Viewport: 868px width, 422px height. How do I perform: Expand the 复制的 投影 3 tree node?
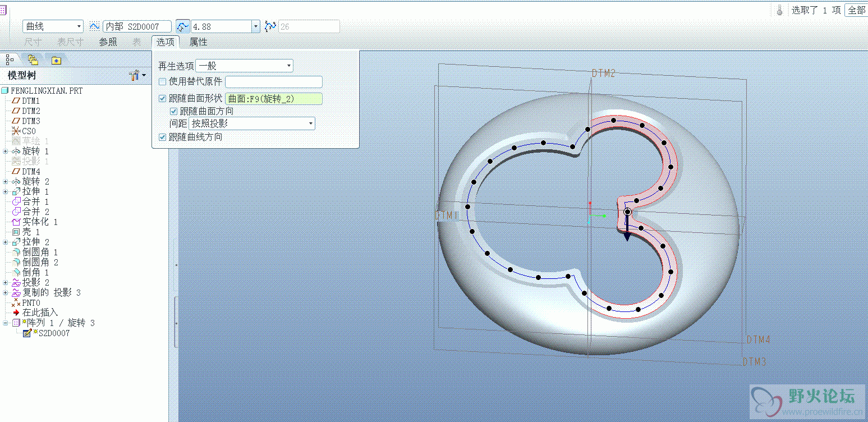pos(5,293)
